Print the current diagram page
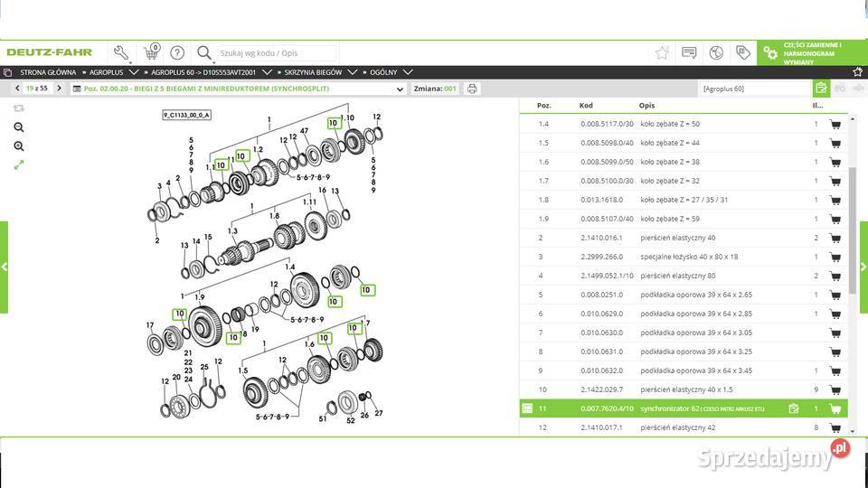 click(472, 89)
